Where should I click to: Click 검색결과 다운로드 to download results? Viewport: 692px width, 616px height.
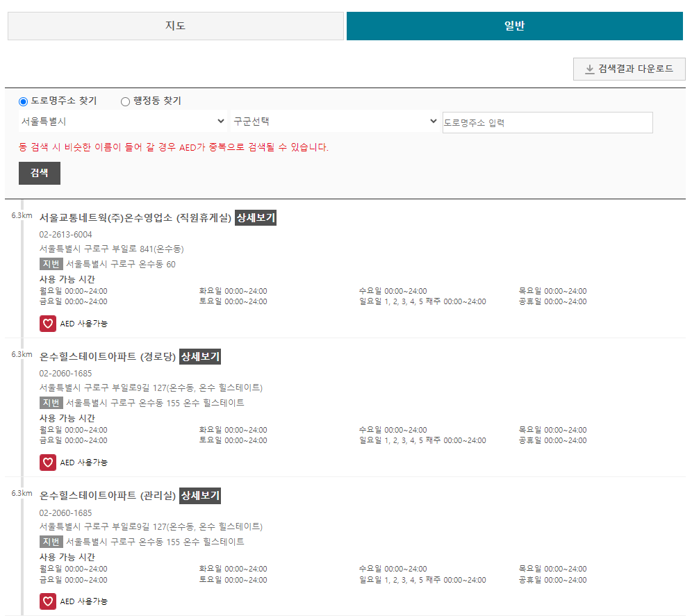[x=629, y=69]
